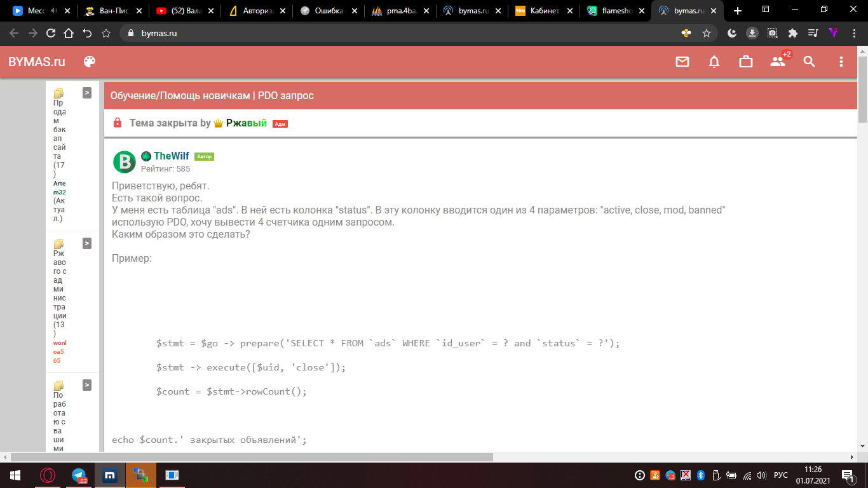The image size is (868, 488).
Task: Switch the РУС keyboard language indicator
Action: pyautogui.click(x=781, y=475)
